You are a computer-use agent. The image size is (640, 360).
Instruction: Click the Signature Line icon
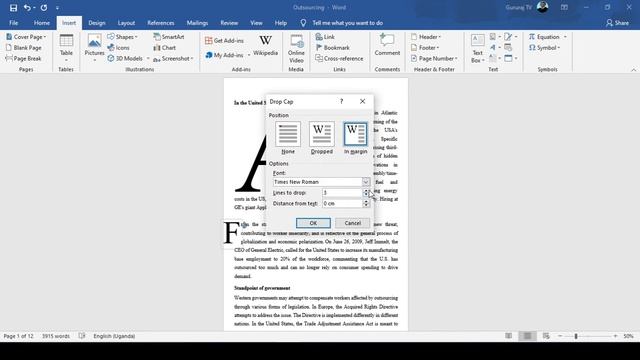click(508, 37)
